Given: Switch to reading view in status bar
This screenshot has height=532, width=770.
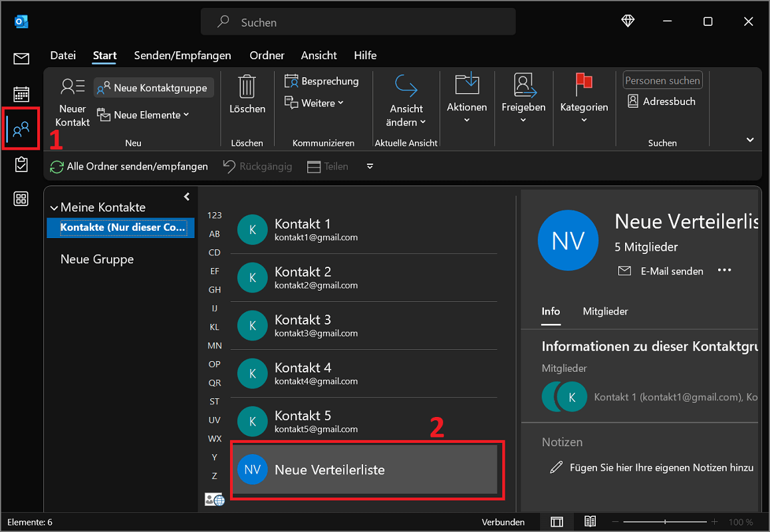Looking at the screenshot, I should coord(590,521).
